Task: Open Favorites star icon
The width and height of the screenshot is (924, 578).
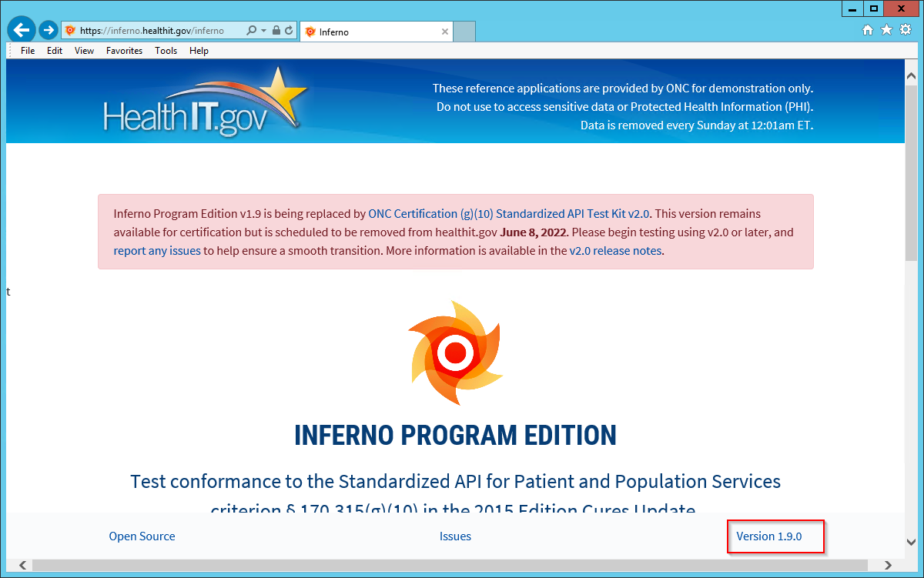Action: coord(886,30)
